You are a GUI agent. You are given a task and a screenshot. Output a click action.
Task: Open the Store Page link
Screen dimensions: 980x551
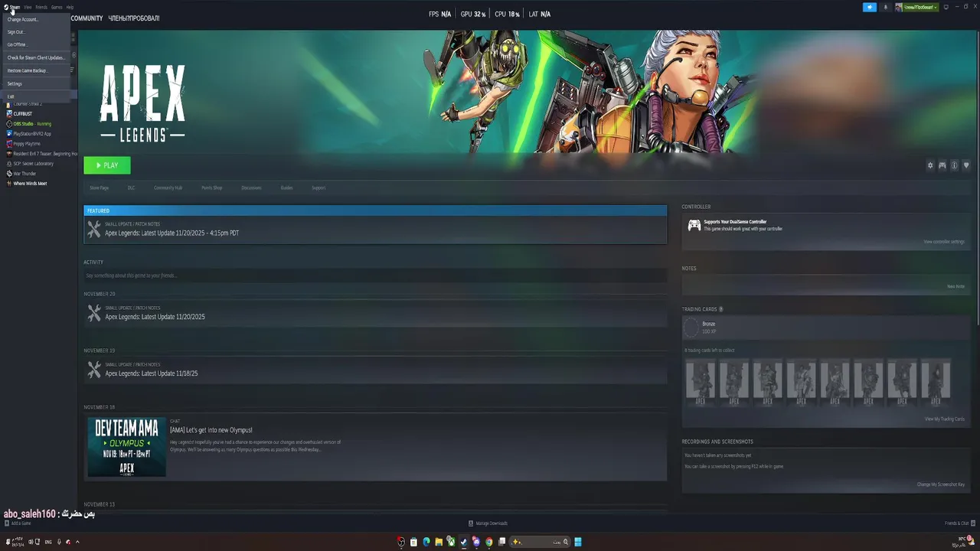[99, 187]
